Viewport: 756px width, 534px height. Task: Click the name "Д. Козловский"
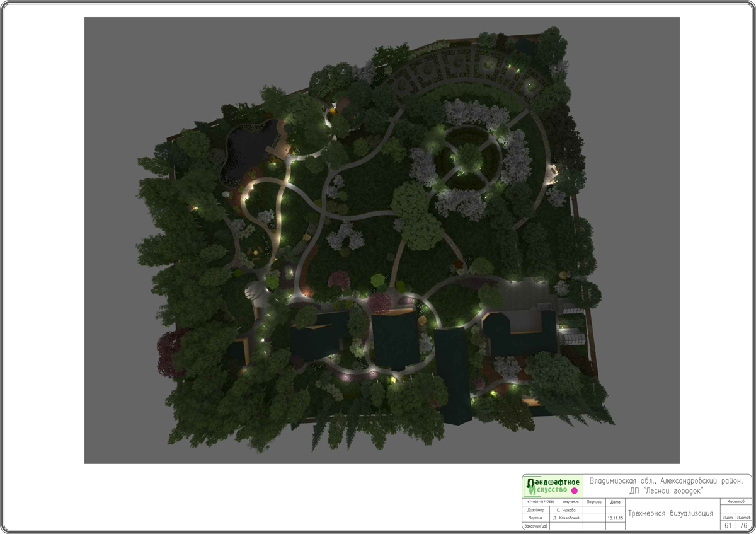pyautogui.click(x=566, y=518)
